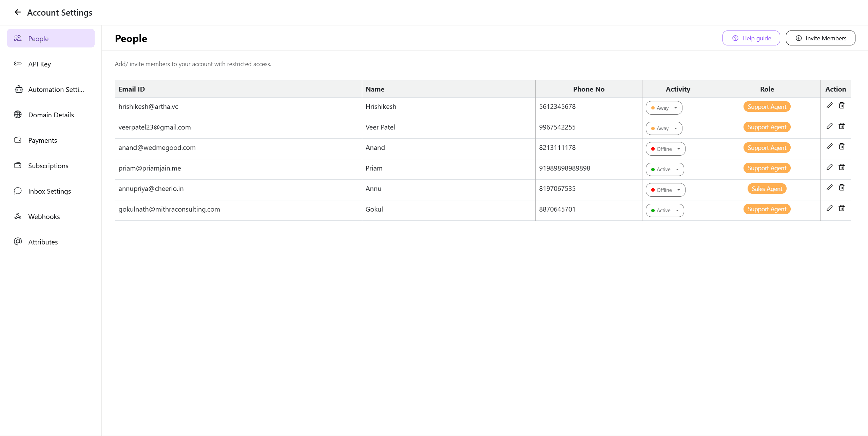Click edit pencil icon for Hrishikesh
This screenshot has height=436, width=868.
pyautogui.click(x=829, y=105)
